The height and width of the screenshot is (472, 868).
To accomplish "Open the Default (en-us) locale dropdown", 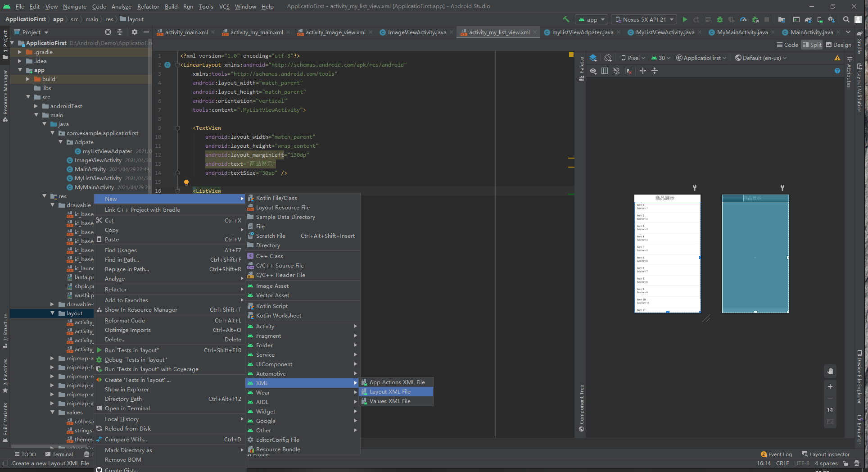I will coord(760,58).
